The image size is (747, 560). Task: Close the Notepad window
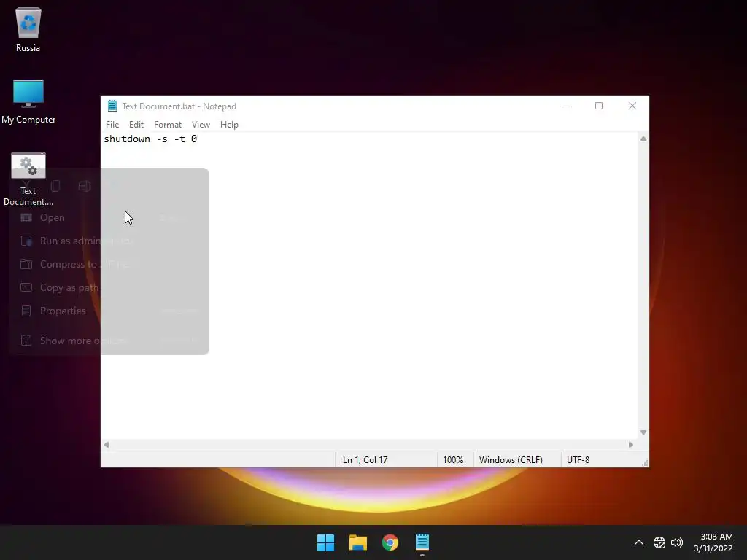click(x=632, y=106)
